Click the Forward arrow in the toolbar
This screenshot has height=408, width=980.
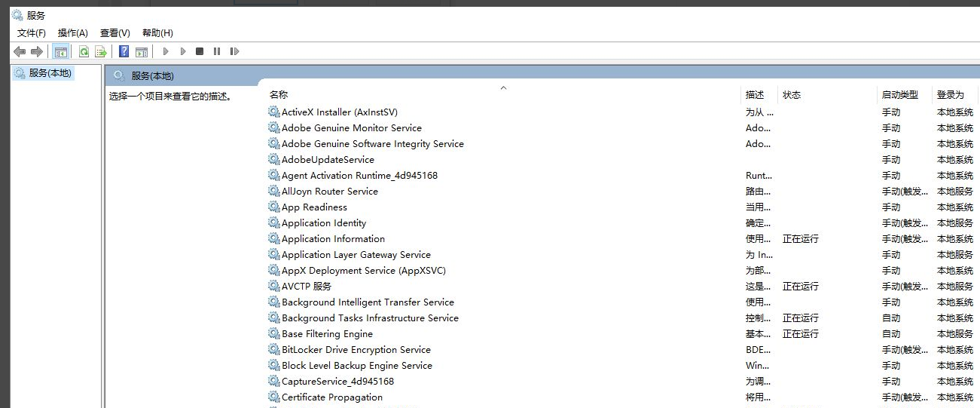point(36,51)
